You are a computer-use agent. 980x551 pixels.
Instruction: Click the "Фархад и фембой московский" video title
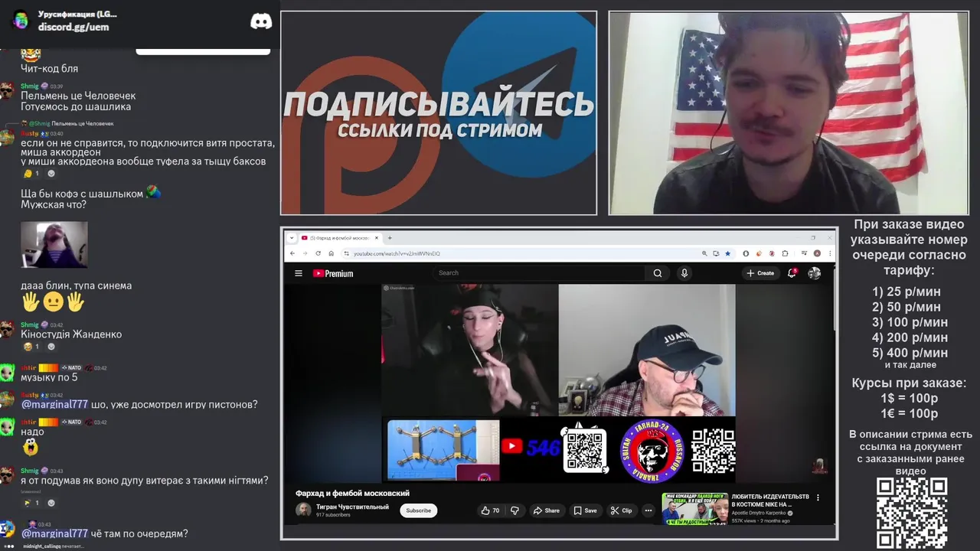352,493
